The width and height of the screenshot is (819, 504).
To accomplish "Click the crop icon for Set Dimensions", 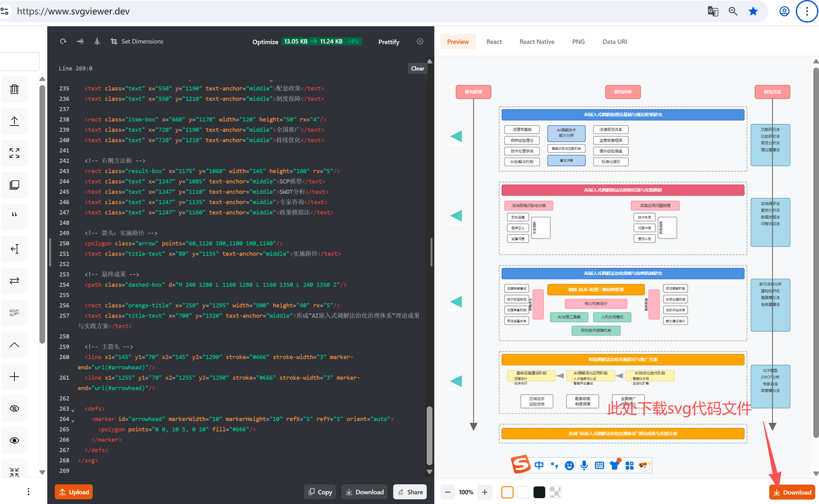I will tap(114, 42).
